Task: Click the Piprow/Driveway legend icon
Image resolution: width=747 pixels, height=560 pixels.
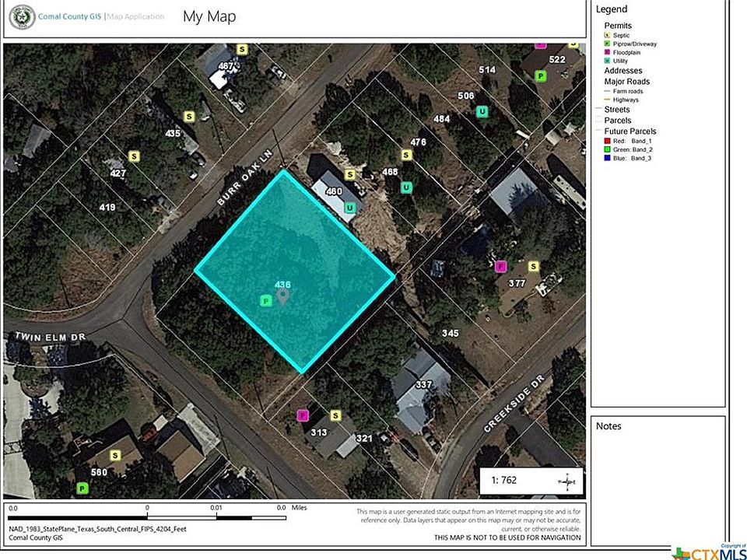Action: 607,44
